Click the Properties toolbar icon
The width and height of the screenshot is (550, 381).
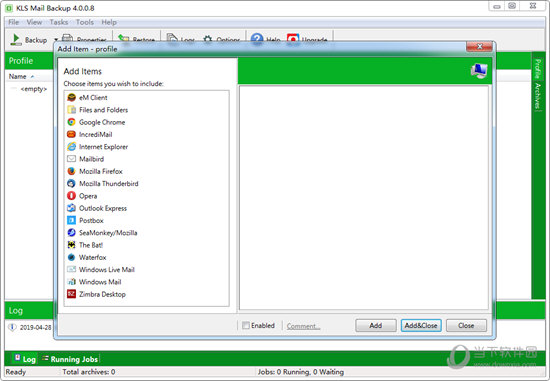pyautogui.click(x=67, y=38)
